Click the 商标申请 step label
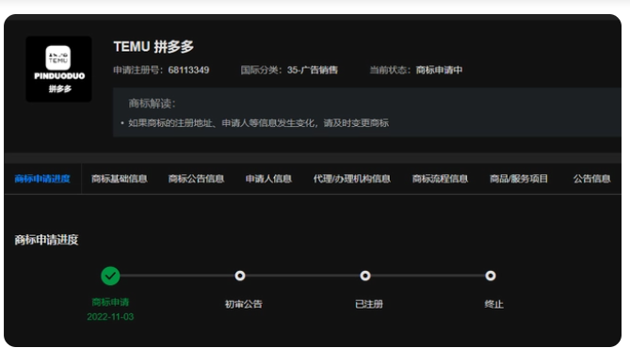Screen dimensions: 630x364 110,302
